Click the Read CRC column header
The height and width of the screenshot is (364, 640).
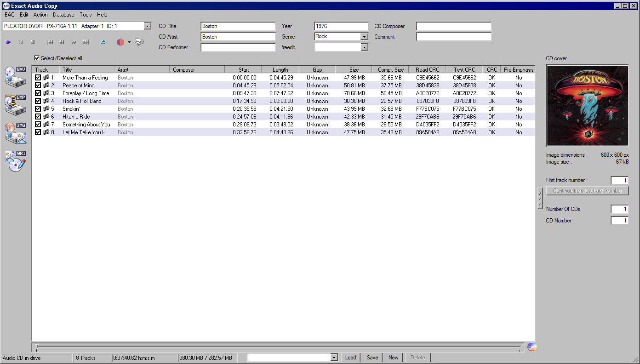(427, 70)
